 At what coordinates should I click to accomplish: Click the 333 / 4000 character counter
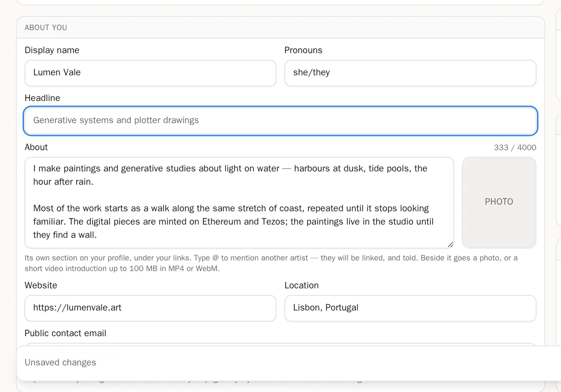tap(515, 147)
